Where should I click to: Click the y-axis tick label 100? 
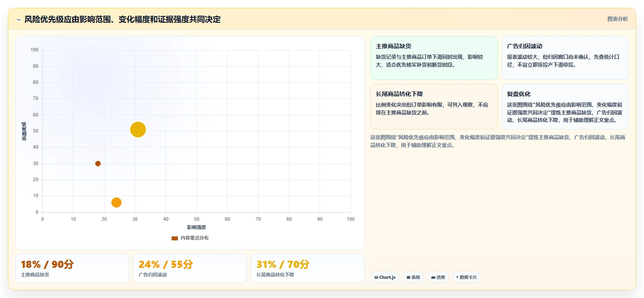point(35,50)
